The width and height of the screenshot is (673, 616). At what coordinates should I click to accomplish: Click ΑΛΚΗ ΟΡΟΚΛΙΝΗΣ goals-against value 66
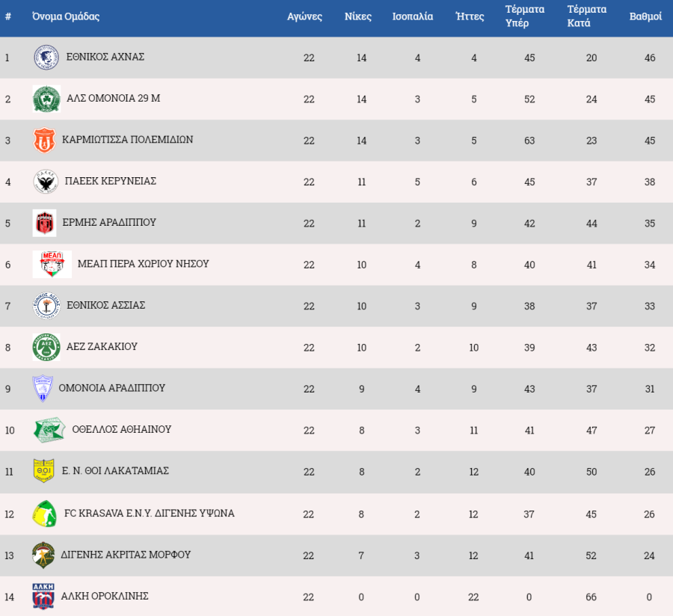[x=591, y=597]
